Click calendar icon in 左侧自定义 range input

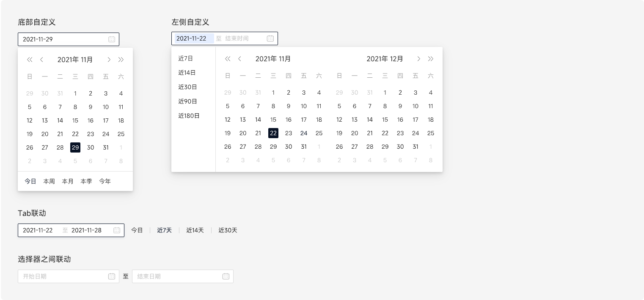(270, 38)
